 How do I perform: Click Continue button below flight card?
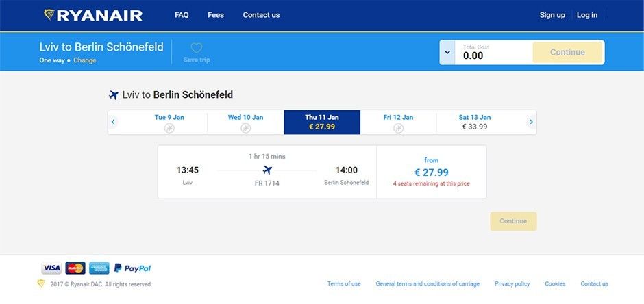[x=513, y=221]
